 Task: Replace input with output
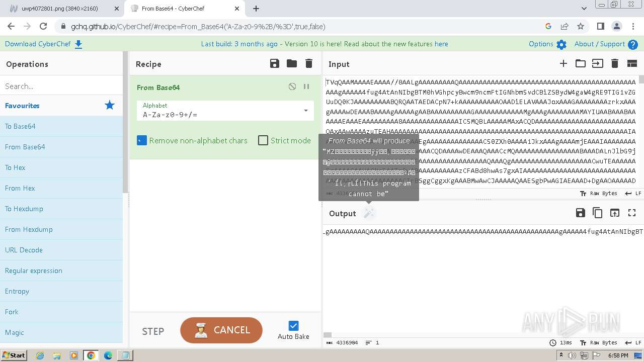615,213
